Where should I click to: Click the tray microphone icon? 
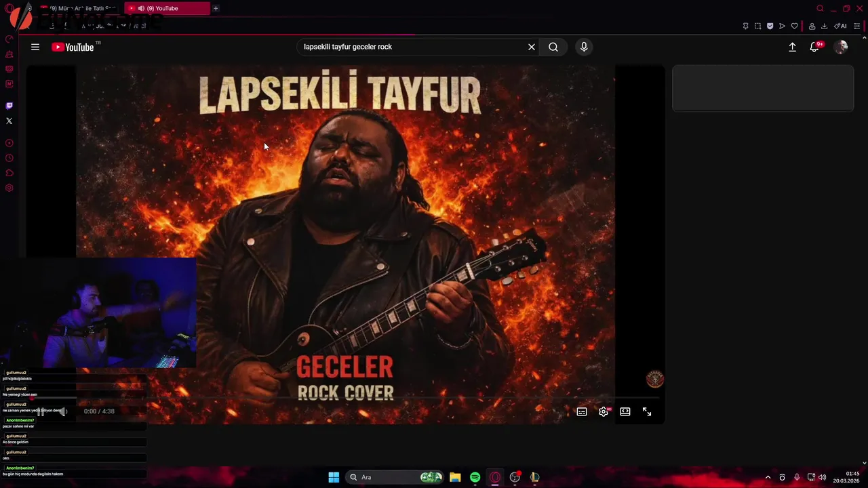click(x=797, y=477)
